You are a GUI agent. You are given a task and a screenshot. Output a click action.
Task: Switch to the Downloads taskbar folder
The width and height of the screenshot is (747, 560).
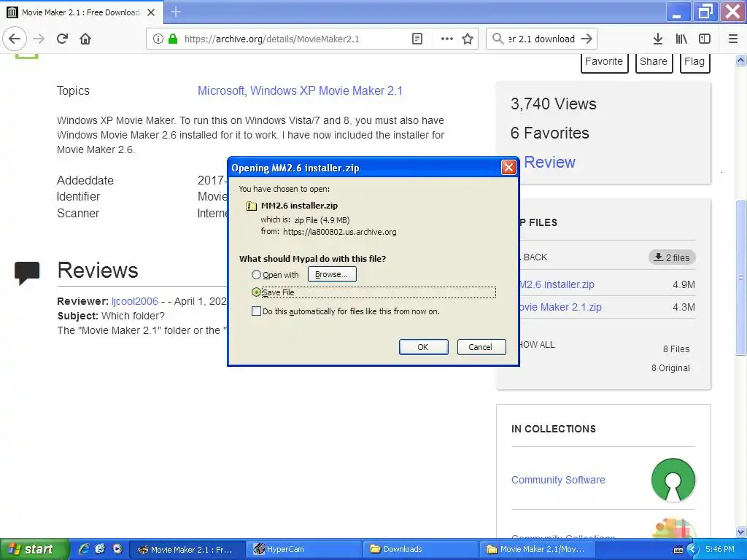coord(419,549)
